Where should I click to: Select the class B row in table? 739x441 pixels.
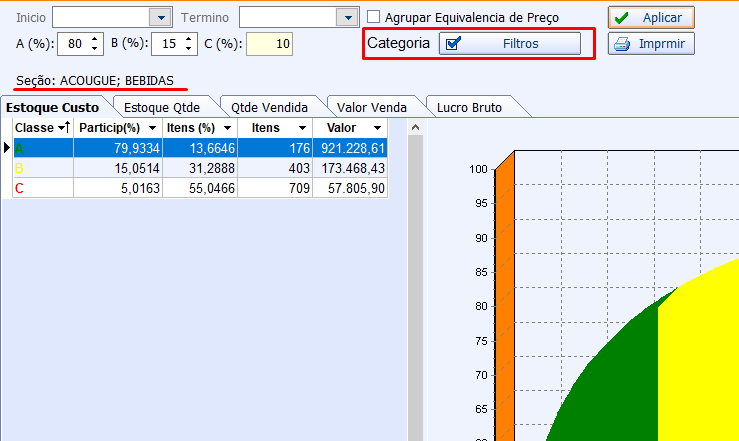click(200, 168)
